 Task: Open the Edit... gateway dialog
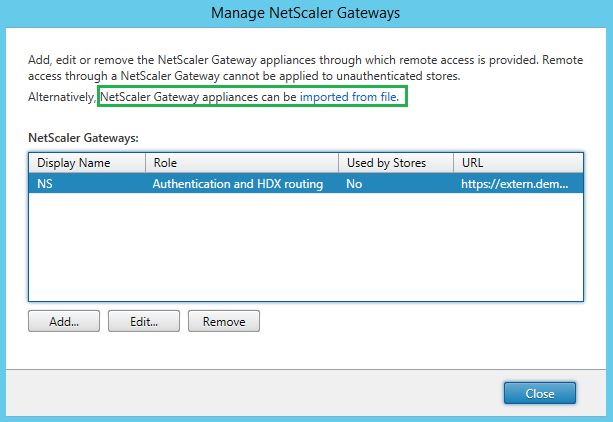(x=143, y=322)
